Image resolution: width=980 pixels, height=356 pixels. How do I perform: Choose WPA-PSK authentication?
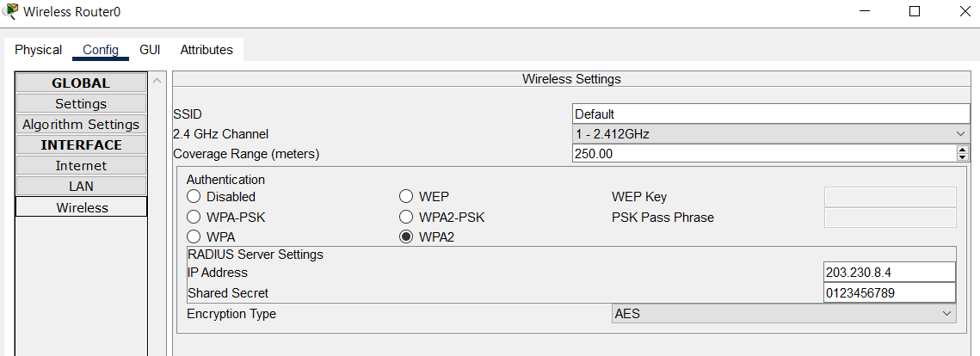coord(194,218)
